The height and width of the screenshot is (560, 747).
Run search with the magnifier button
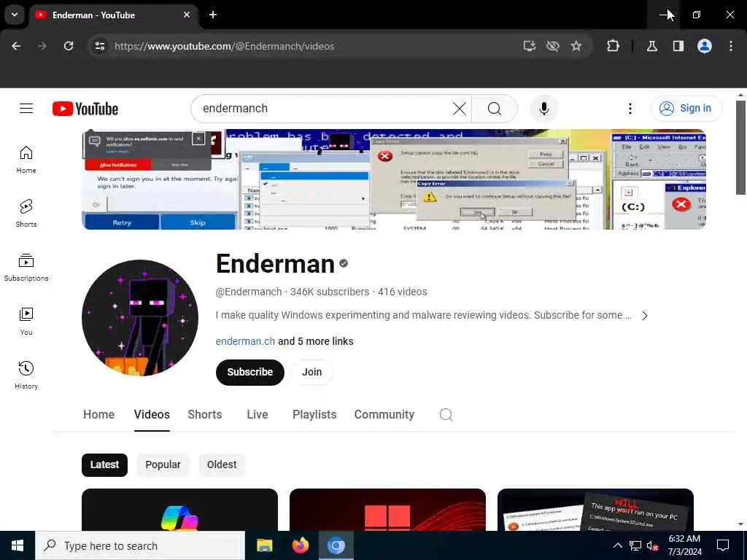[x=495, y=109]
